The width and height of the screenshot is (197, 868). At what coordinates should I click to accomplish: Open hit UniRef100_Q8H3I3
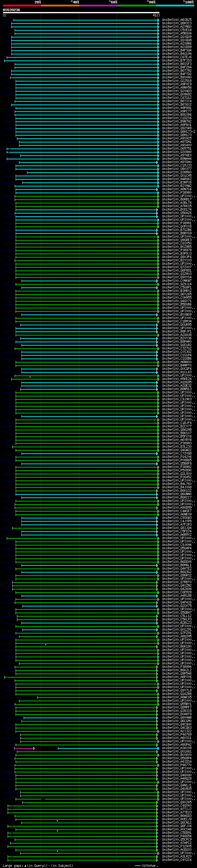177,23
